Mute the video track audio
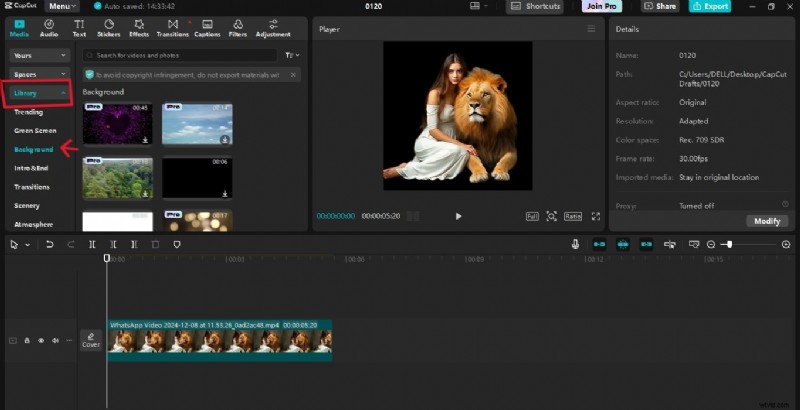The height and width of the screenshot is (410, 800). 55,341
